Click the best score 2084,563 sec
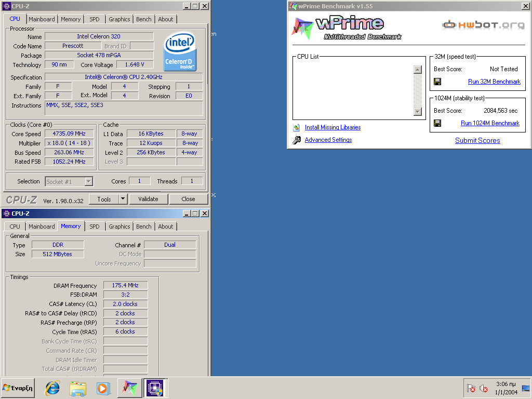The image size is (532, 399). click(x=500, y=111)
